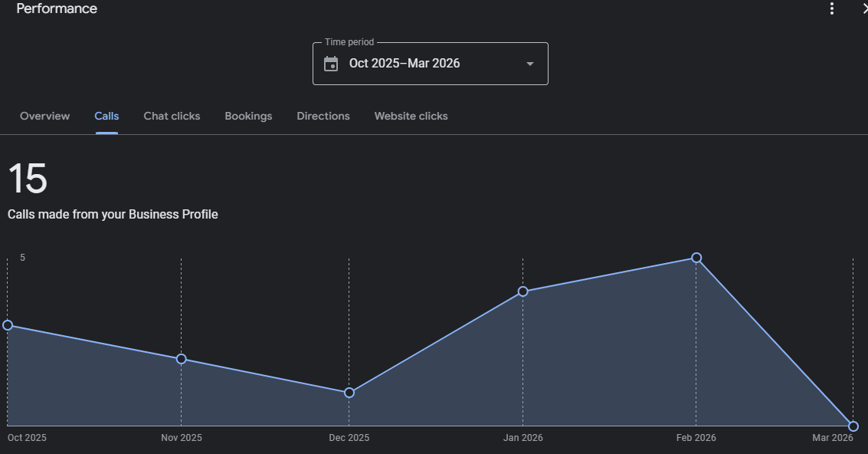The height and width of the screenshot is (454, 868).
Task: Close the Performance panel with X
Action: point(863,8)
